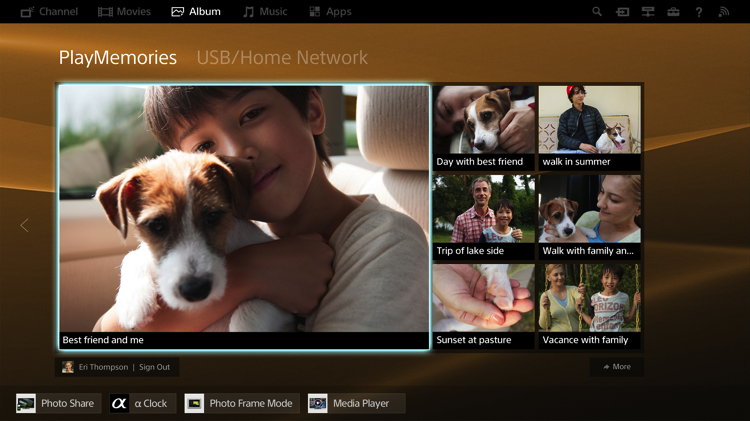
Task: Click the alpha Clock logo icon
Action: (119, 403)
